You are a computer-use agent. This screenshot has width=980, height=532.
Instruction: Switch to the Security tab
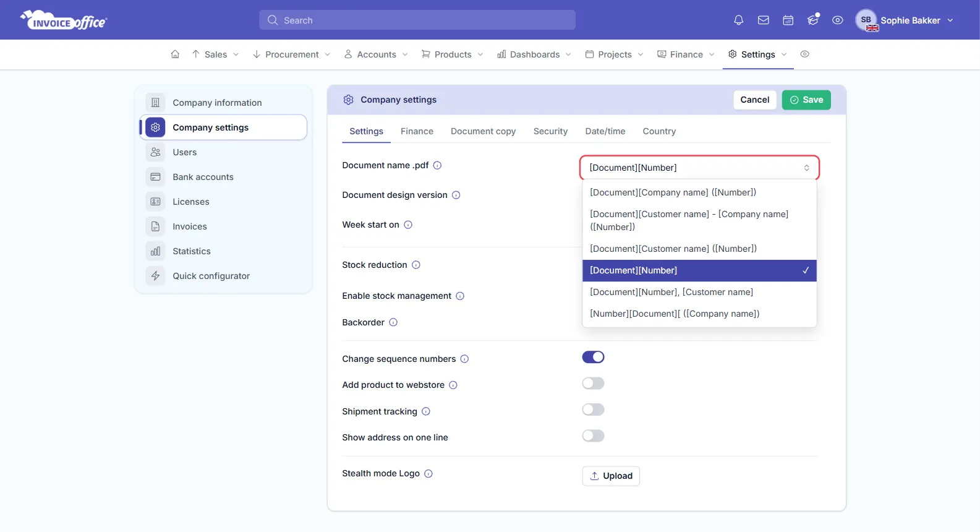tap(550, 131)
